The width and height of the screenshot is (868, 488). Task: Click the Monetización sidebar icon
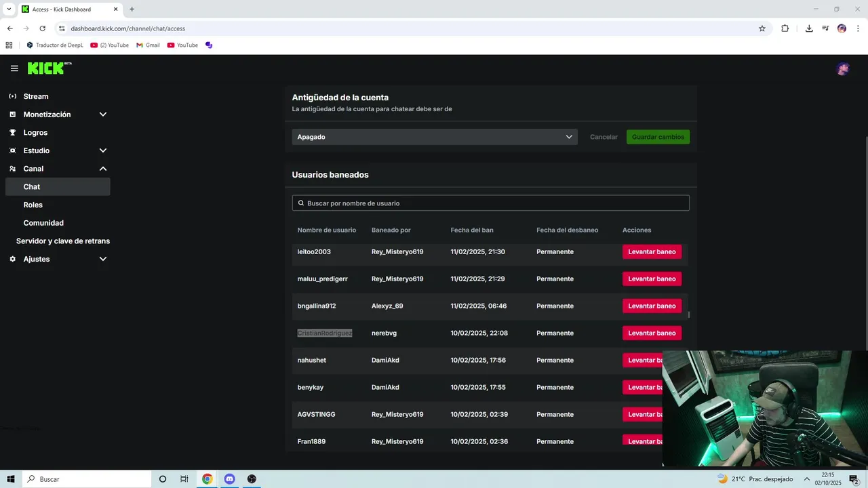click(12, 115)
